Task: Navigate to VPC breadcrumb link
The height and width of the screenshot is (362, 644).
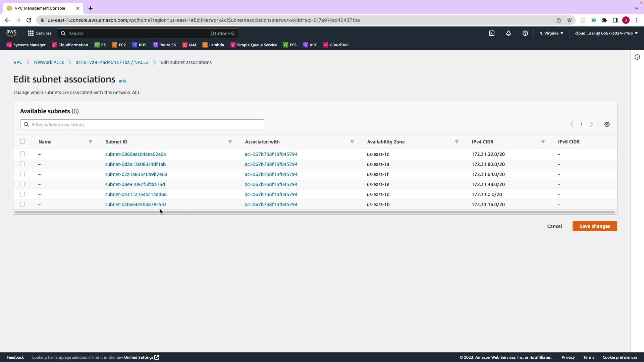Action: tap(17, 62)
